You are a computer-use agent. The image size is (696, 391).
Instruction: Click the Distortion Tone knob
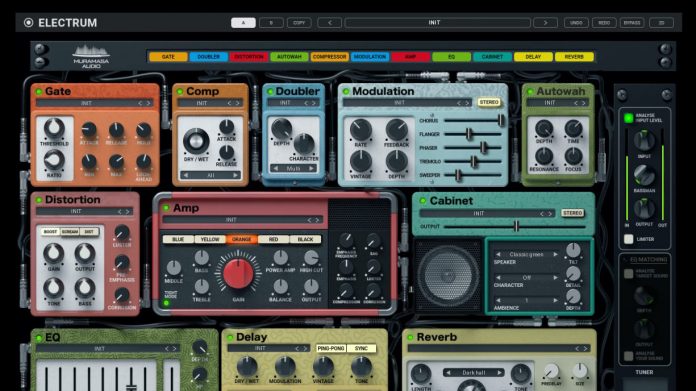point(53,288)
